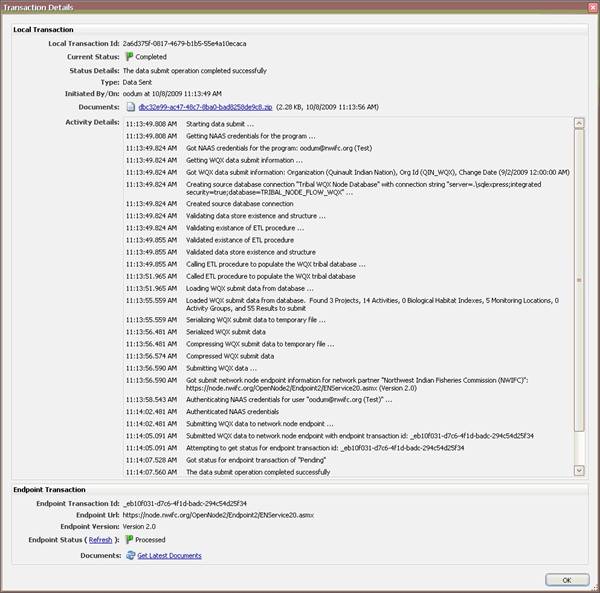Click the Transaction Details title bar
The height and width of the screenshot is (593, 600).
point(300,7)
